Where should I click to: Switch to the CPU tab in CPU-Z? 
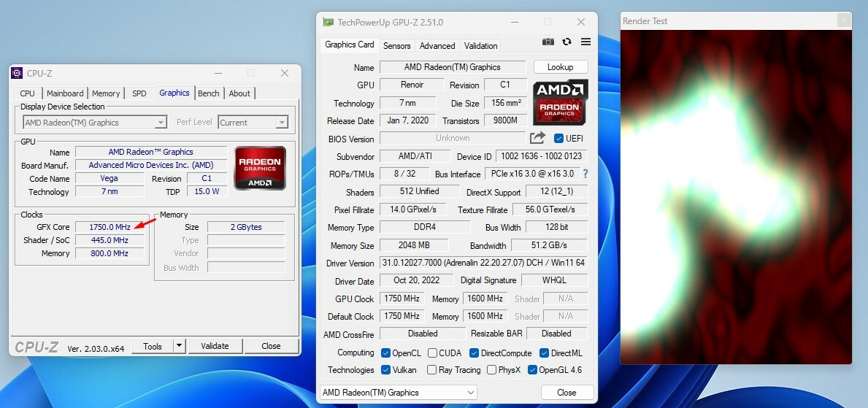(27, 93)
